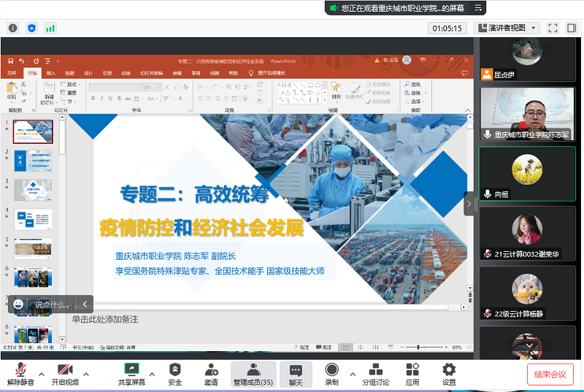The image size is (584, 392).
Task: Turn on camera with 开启视频
Action: (x=65, y=374)
